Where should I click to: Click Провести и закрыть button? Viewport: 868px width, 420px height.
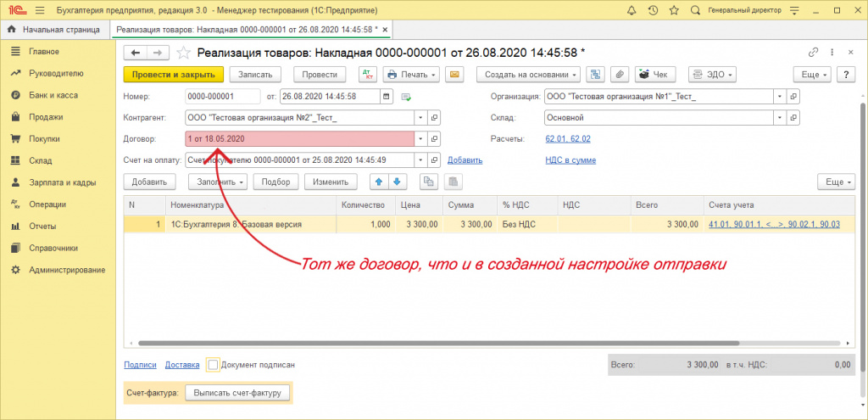click(x=173, y=75)
